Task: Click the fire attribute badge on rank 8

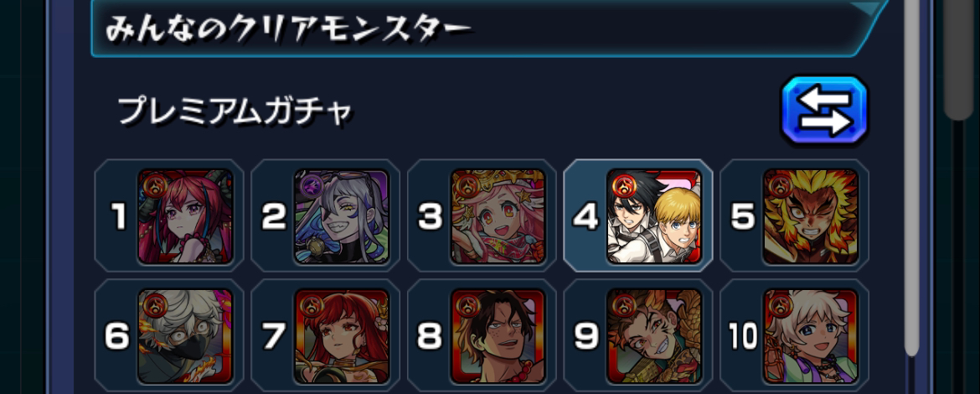Action: pos(467,305)
